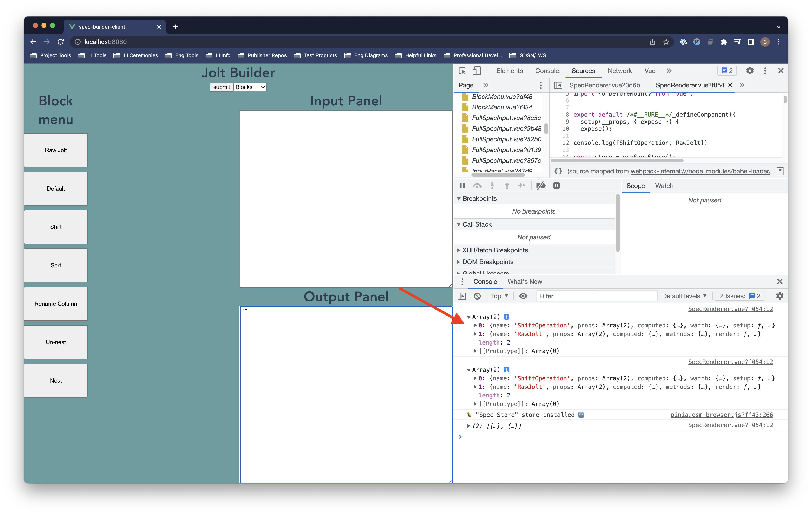Click the console Filter input field
The image size is (812, 515).
point(596,296)
